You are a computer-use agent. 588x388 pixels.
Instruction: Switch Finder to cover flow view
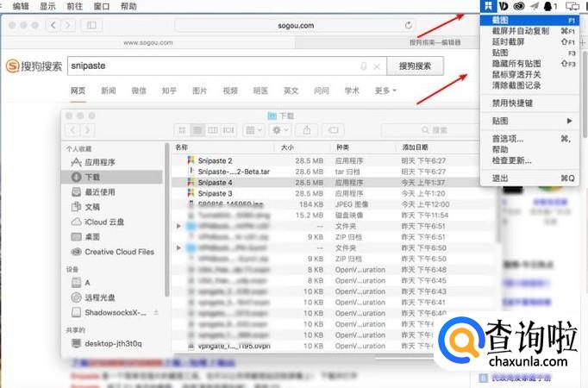[x=228, y=130]
